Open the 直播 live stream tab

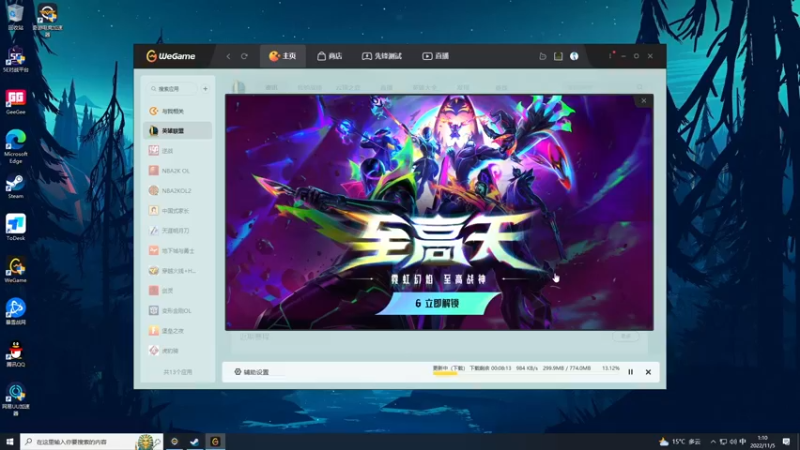[x=435, y=56]
